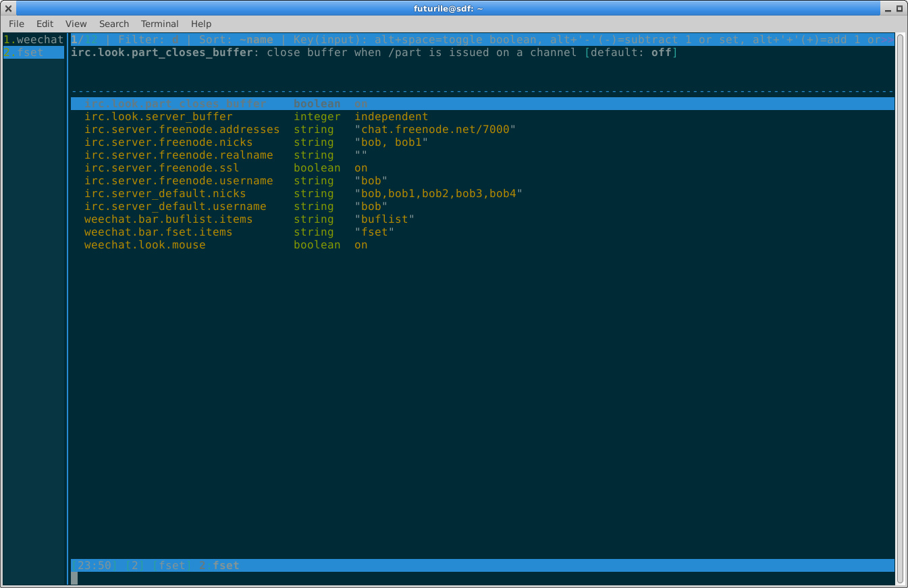Viewport: 908px width, 588px height.
Task: Switch to the 1.weechat buffer
Action: tap(34, 40)
